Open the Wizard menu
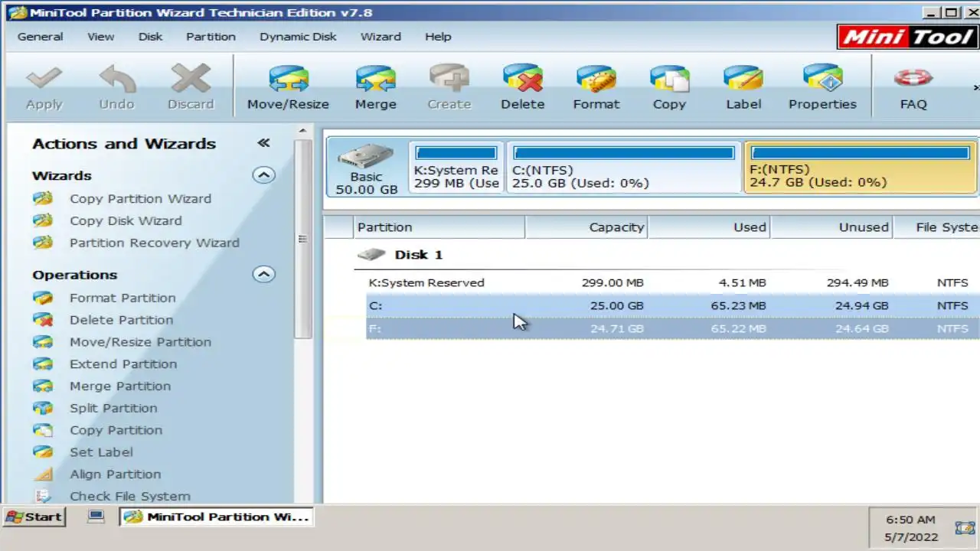 pos(381,37)
